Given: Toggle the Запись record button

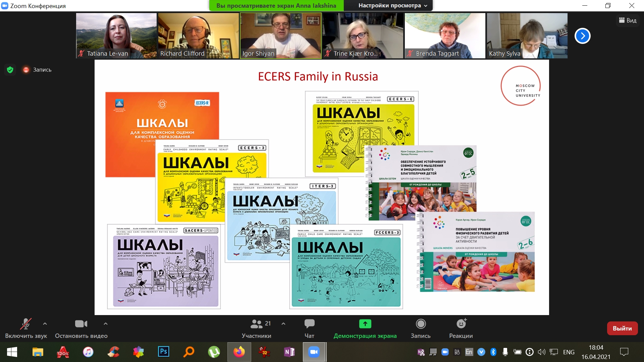Looking at the screenshot, I should click(421, 324).
